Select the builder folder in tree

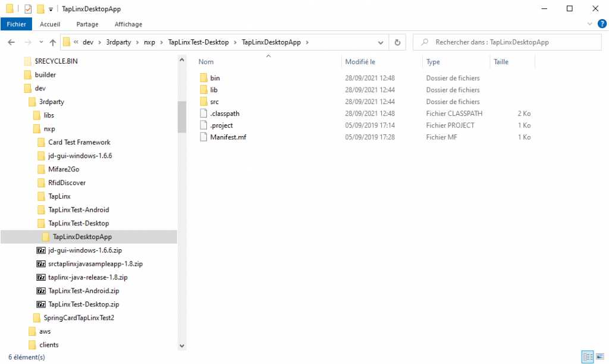click(x=45, y=74)
